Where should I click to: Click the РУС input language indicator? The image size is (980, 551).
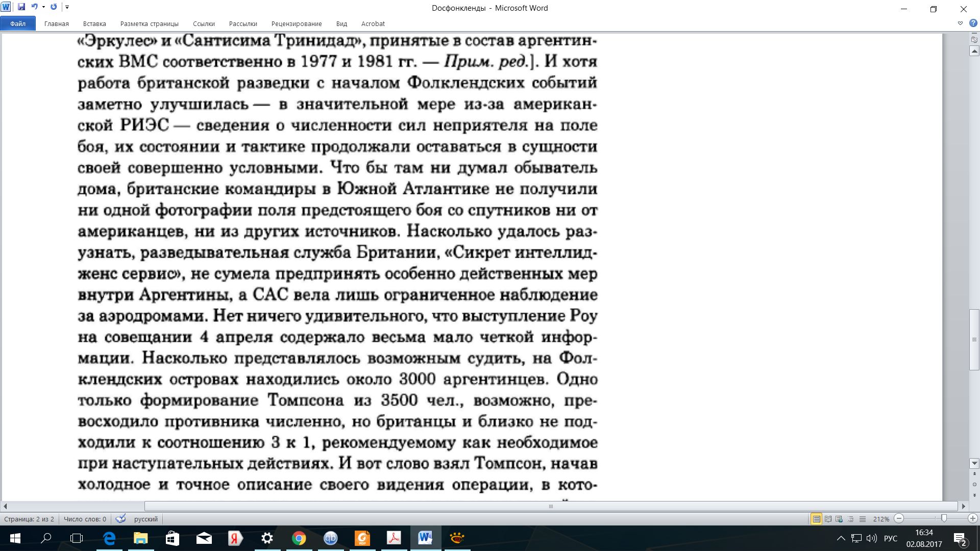pyautogui.click(x=891, y=538)
